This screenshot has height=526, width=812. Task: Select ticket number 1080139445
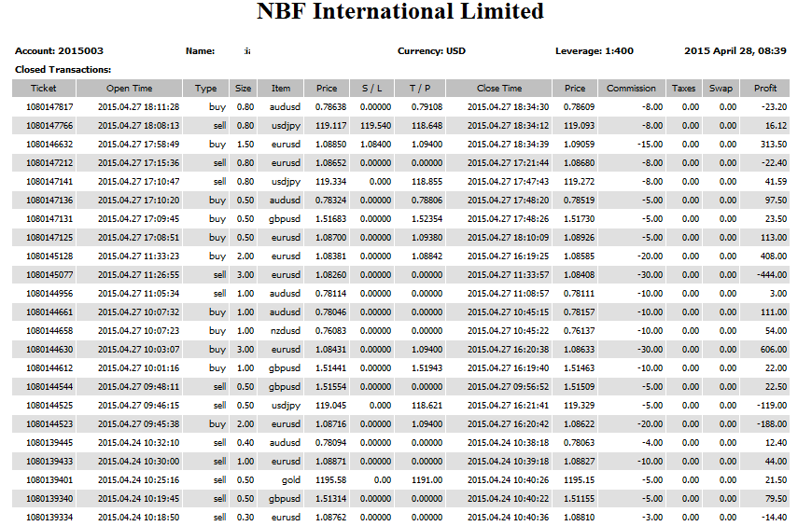pyautogui.click(x=49, y=442)
